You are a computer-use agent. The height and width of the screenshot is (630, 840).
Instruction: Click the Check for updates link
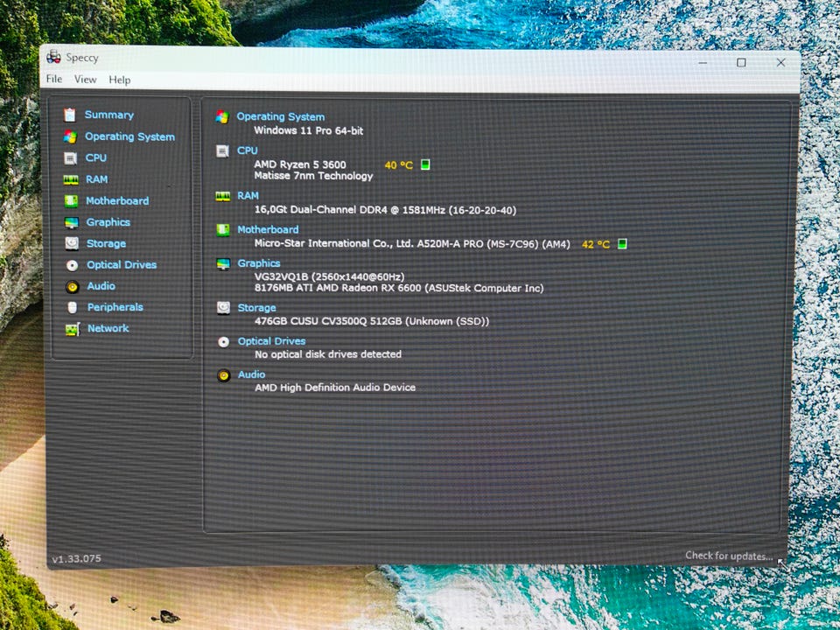click(x=728, y=556)
